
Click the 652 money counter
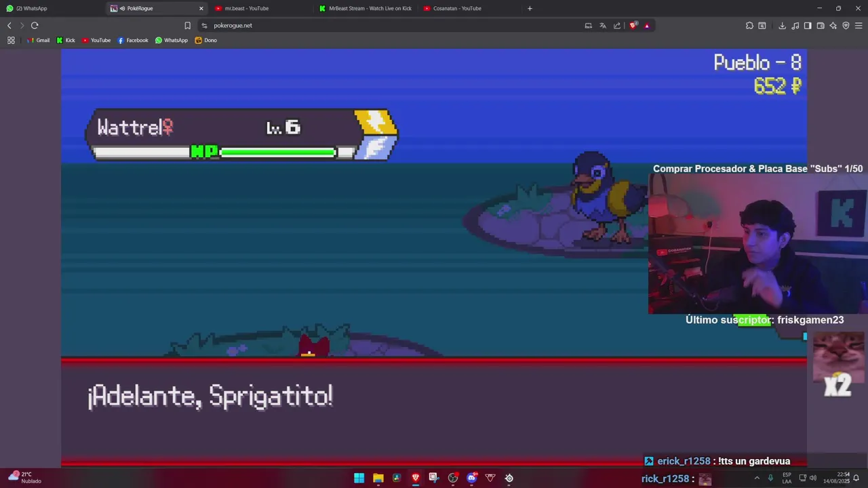coord(778,86)
